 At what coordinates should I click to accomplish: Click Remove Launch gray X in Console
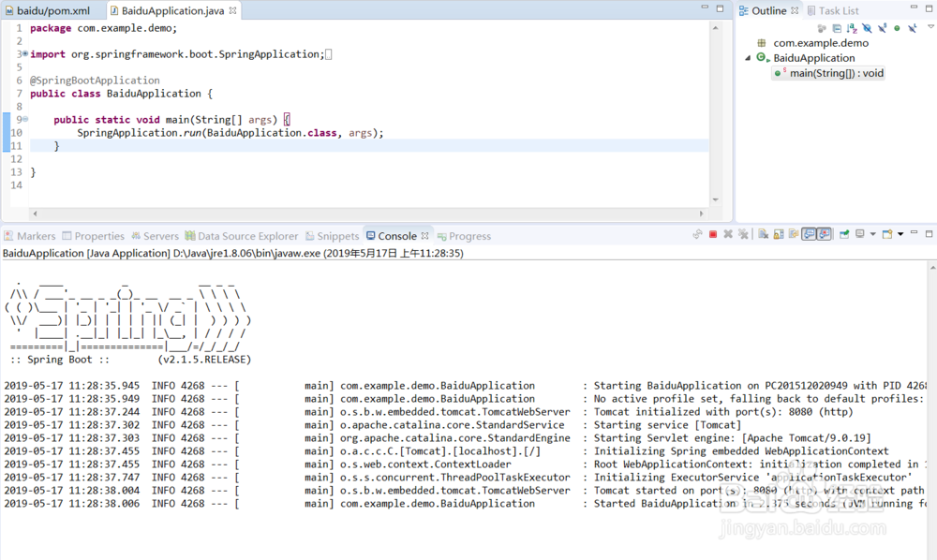pos(728,234)
